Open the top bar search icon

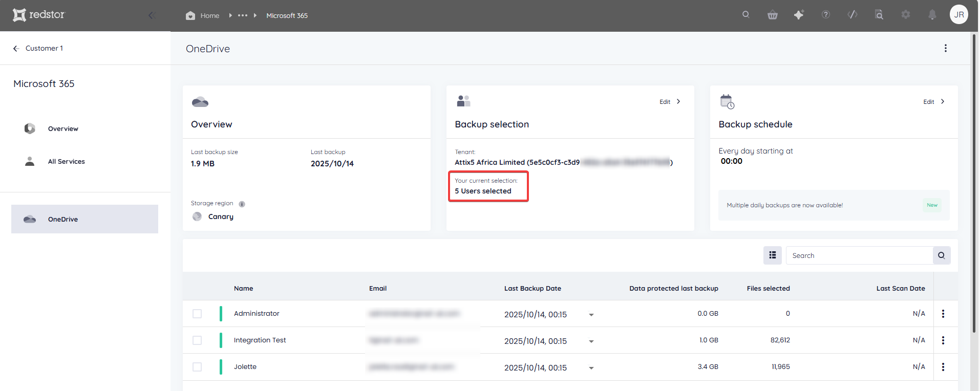(746, 15)
